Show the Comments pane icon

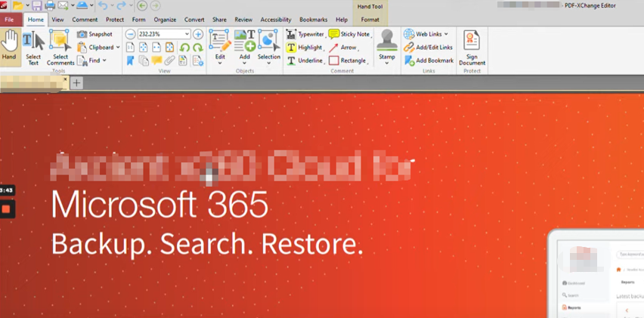click(x=156, y=60)
